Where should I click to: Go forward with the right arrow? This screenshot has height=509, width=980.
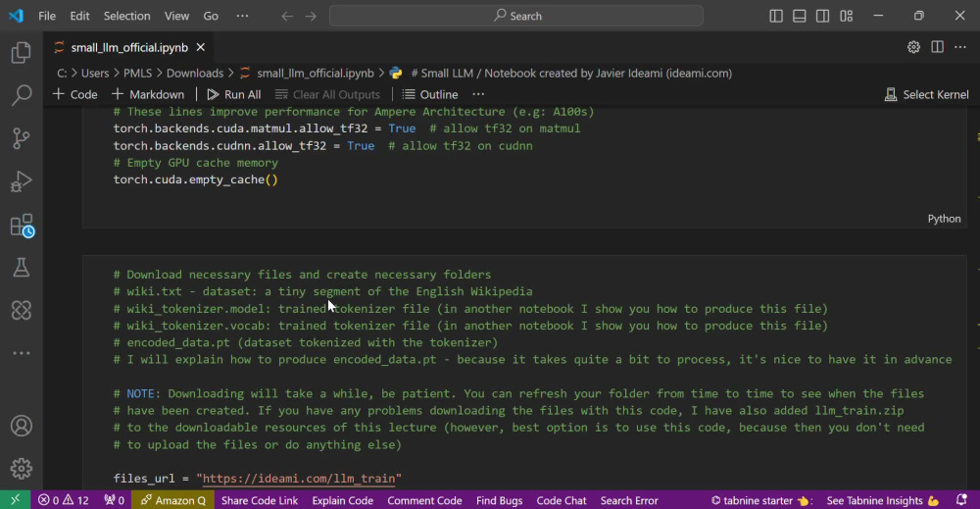(x=311, y=17)
